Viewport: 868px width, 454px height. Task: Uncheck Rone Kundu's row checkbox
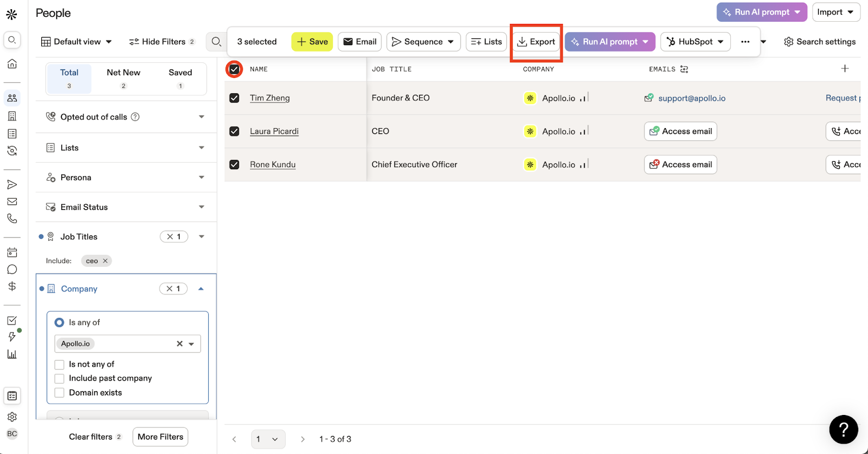234,164
